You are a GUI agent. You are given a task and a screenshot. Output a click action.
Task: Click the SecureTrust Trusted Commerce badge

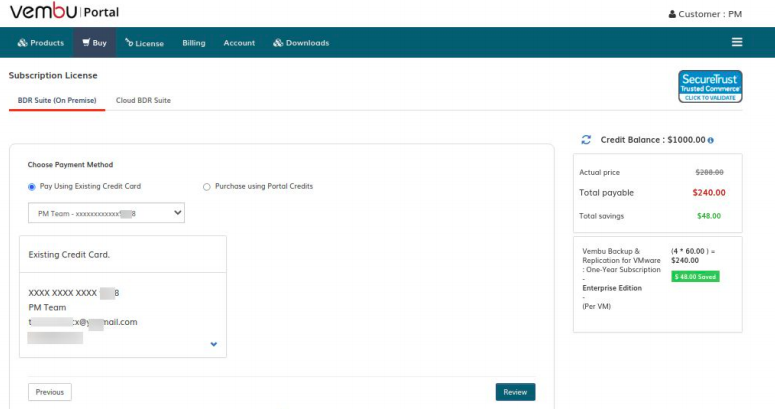710,87
